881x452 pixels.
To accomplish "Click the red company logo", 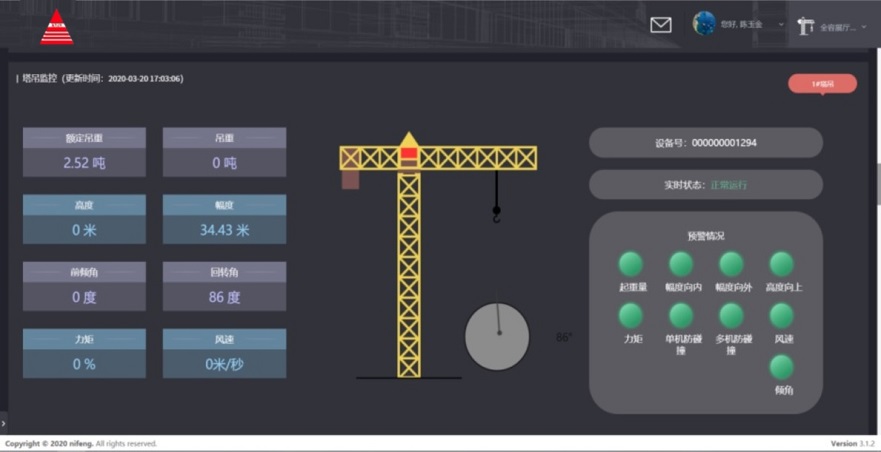I will coord(56,27).
